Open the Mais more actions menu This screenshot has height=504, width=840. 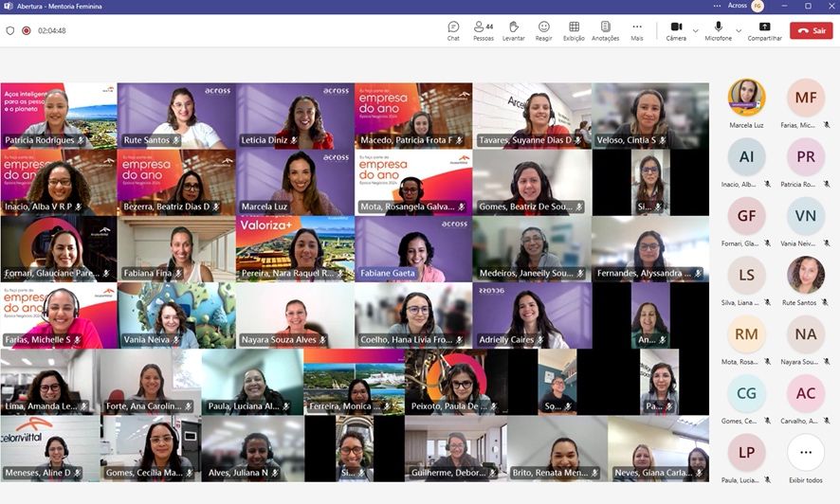click(x=636, y=30)
